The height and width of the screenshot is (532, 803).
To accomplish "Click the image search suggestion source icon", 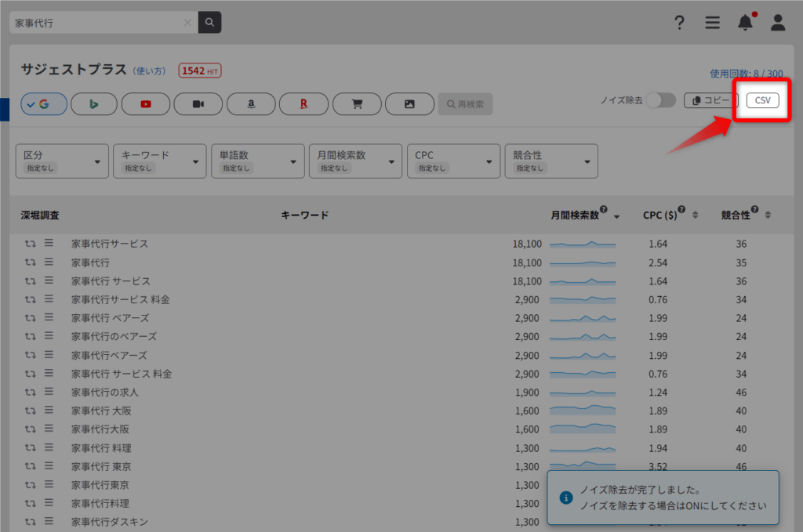I will click(409, 103).
